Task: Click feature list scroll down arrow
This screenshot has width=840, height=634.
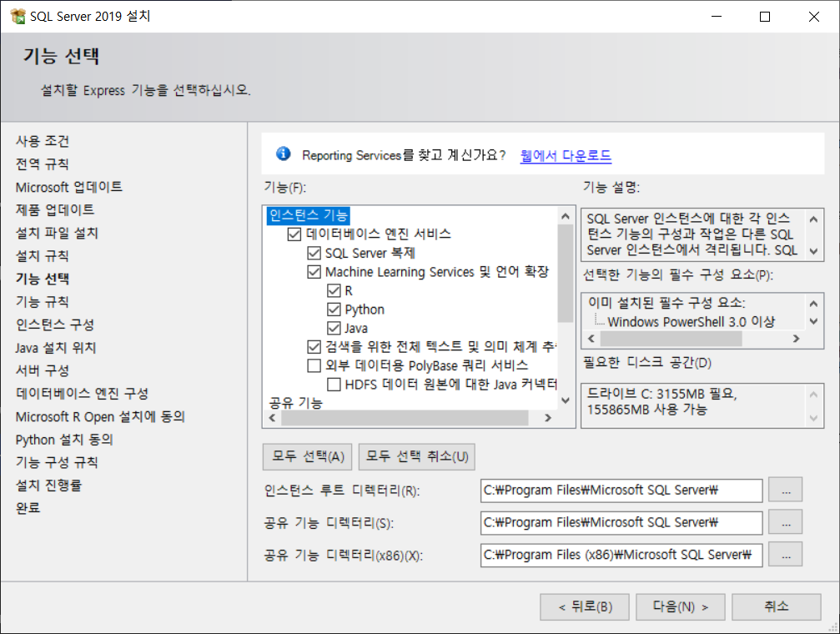Action: [566, 400]
